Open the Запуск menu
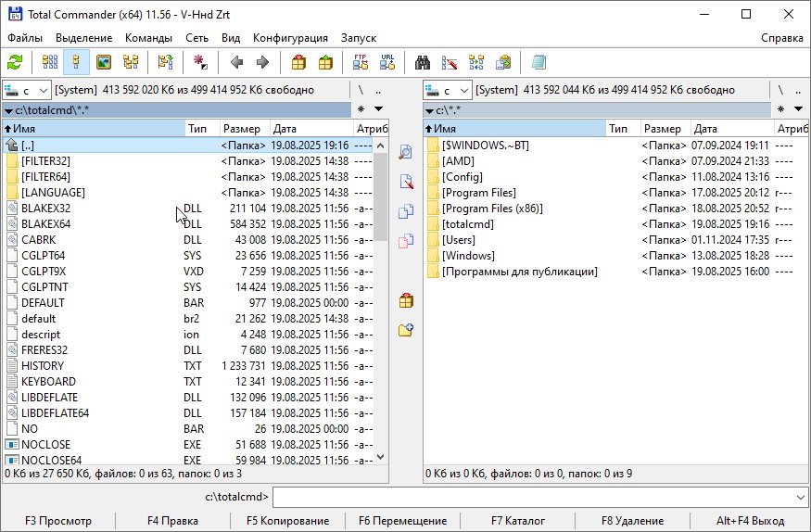This screenshot has height=532, width=811. click(359, 38)
